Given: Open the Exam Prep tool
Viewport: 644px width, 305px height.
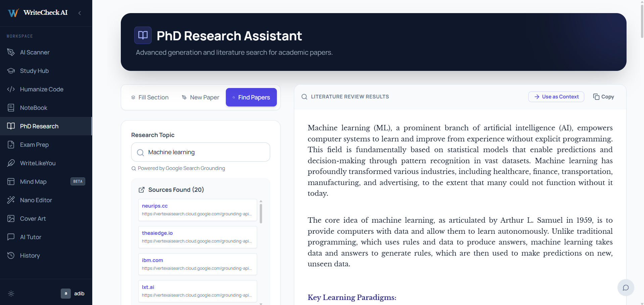Looking at the screenshot, I should [x=34, y=145].
